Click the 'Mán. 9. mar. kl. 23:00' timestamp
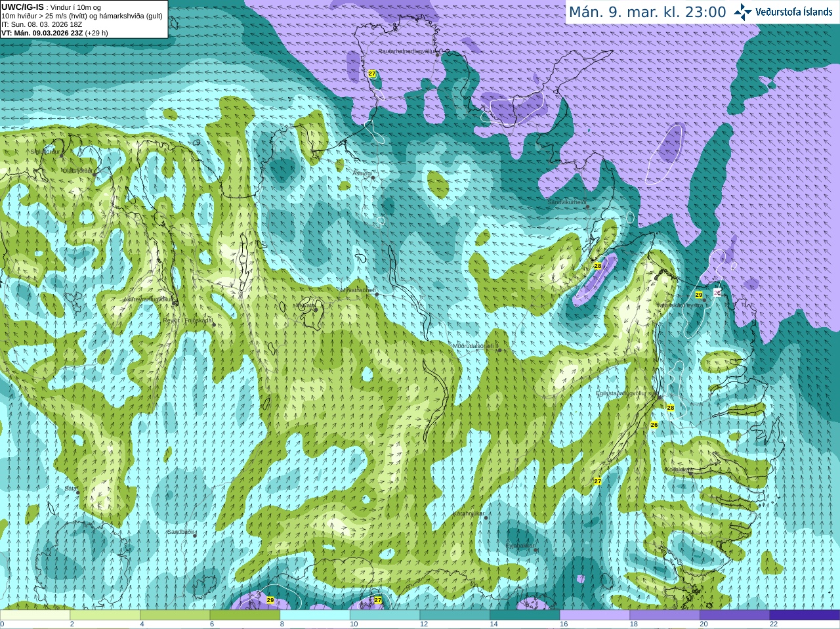The width and height of the screenshot is (840, 629). (x=647, y=12)
